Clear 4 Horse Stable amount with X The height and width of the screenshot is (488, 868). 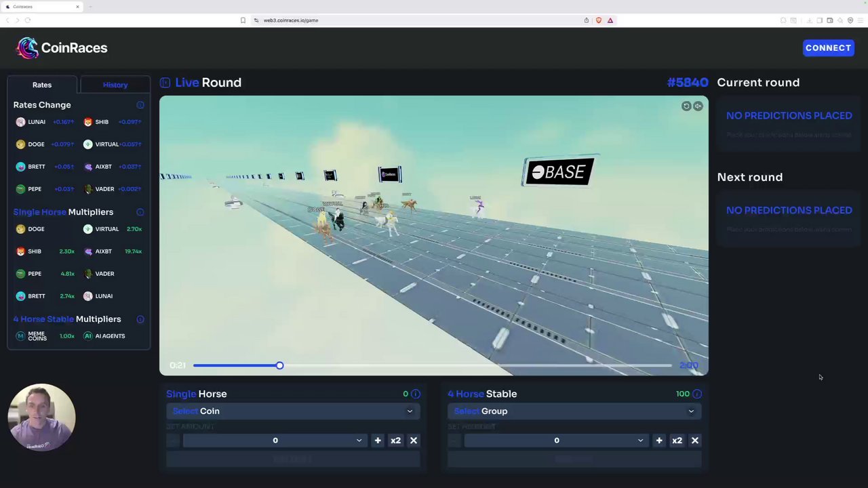(695, 441)
